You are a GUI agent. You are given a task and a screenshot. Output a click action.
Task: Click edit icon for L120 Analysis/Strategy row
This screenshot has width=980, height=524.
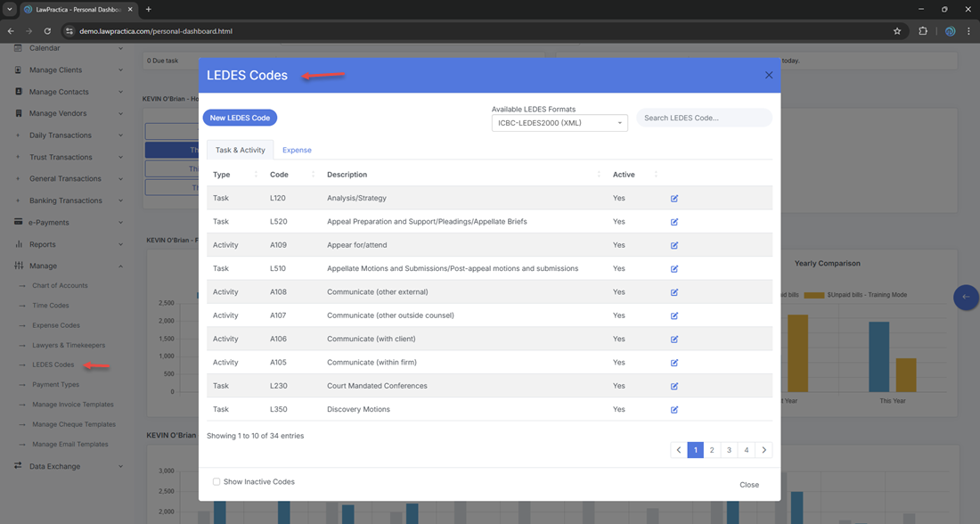pyautogui.click(x=674, y=198)
